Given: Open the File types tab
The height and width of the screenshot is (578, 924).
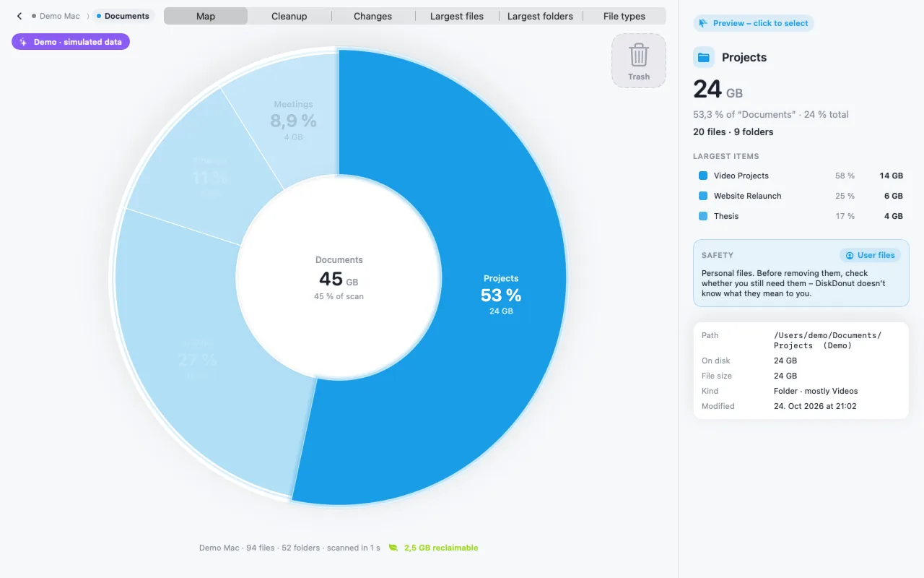Looking at the screenshot, I should point(624,16).
